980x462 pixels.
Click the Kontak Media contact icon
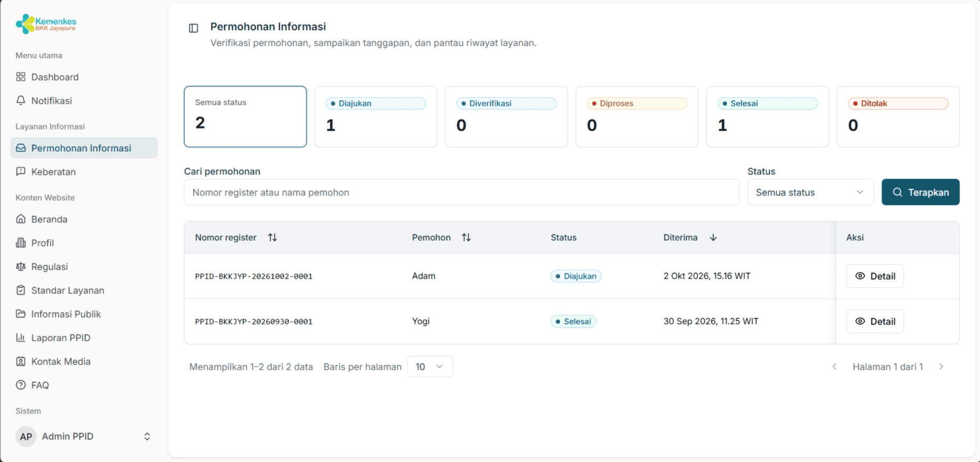21,361
